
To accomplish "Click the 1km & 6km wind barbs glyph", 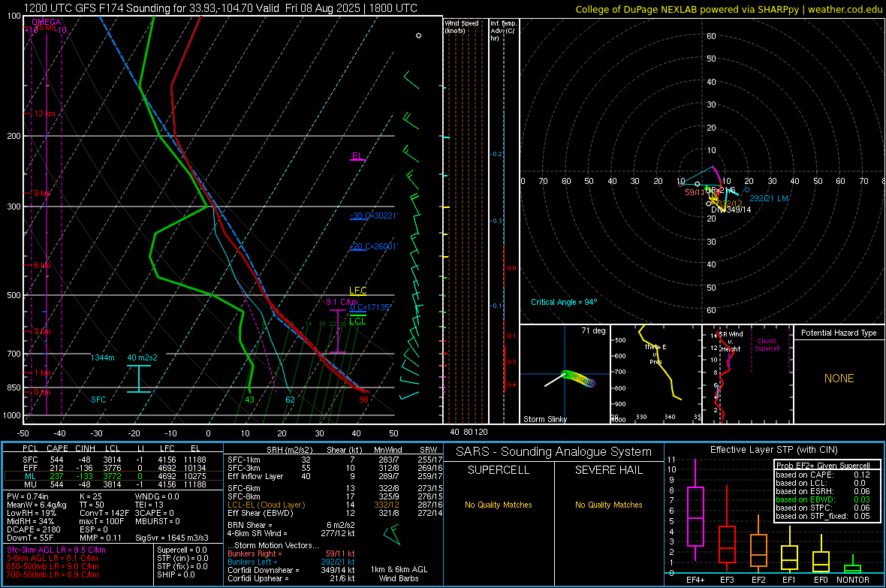I will coord(392,534).
